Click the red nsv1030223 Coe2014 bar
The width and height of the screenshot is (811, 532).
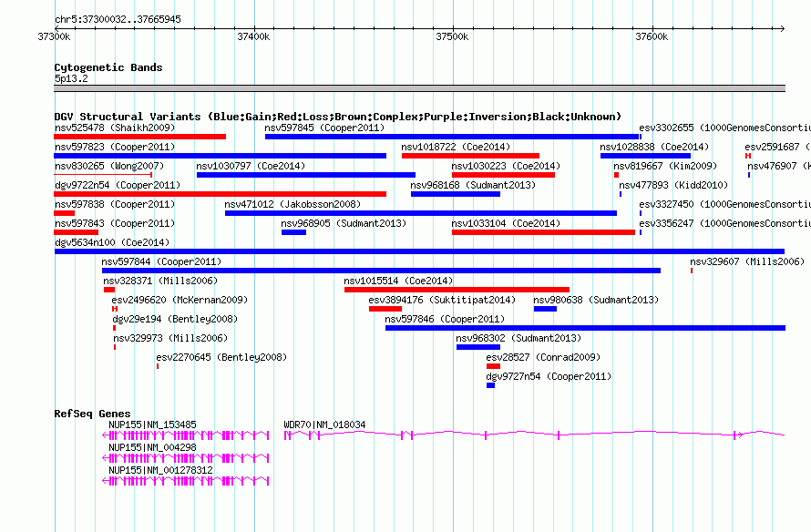point(503,175)
